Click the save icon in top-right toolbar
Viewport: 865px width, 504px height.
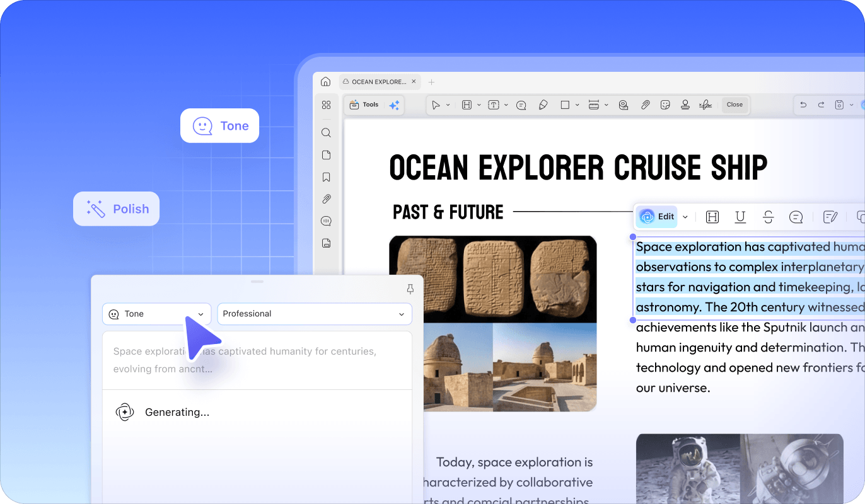[x=839, y=105]
